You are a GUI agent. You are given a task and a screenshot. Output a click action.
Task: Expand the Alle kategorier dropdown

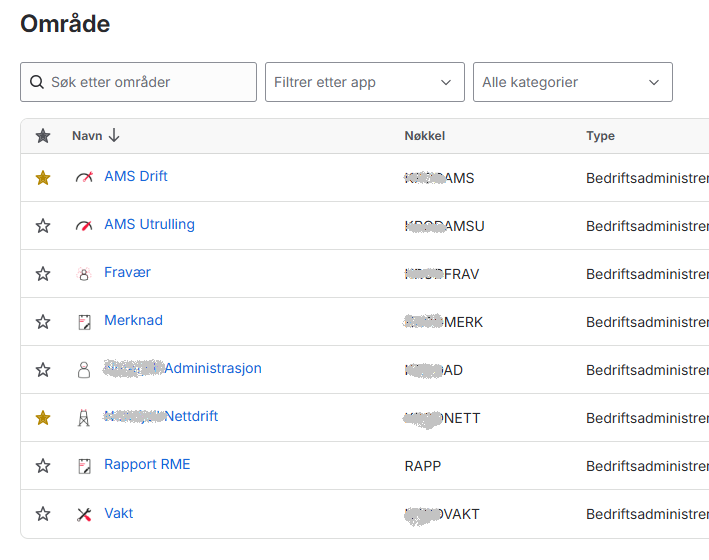[572, 82]
